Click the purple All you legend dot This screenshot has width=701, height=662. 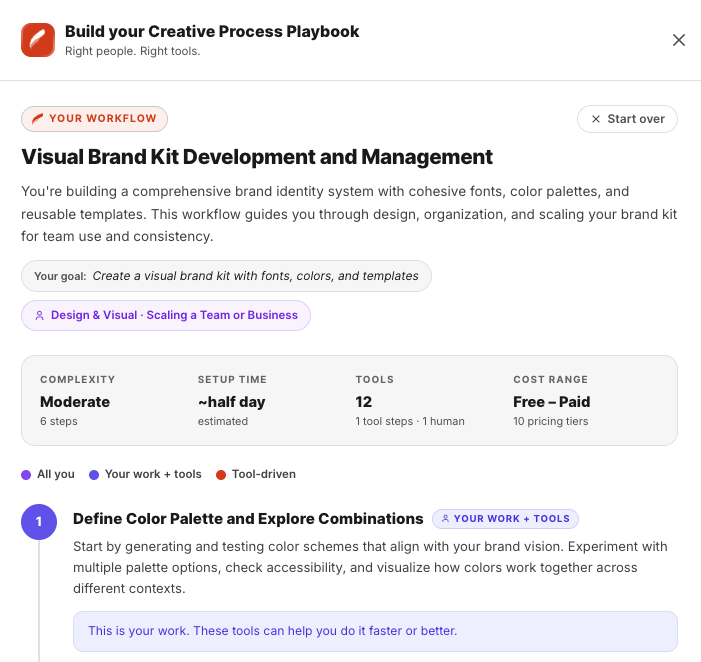tap(26, 474)
